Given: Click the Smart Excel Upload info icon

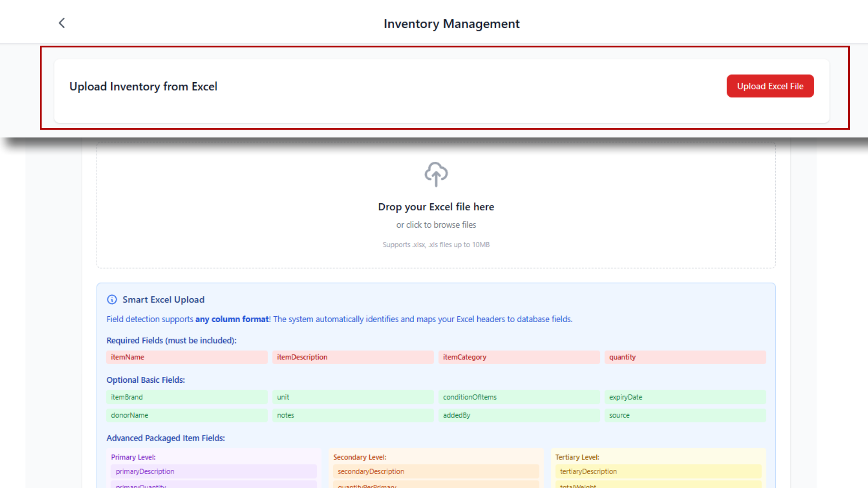Looking at the screenshot, I should click(112, 300).
